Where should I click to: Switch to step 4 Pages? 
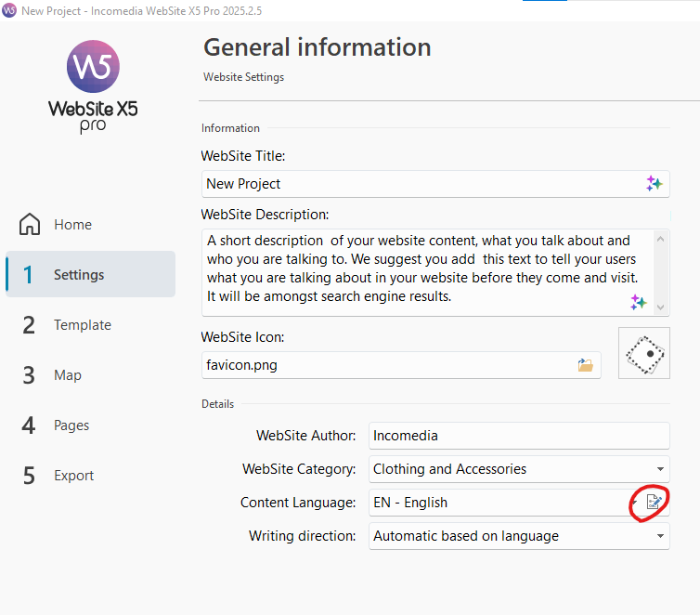pyautogui.click(x=90, y=425)
